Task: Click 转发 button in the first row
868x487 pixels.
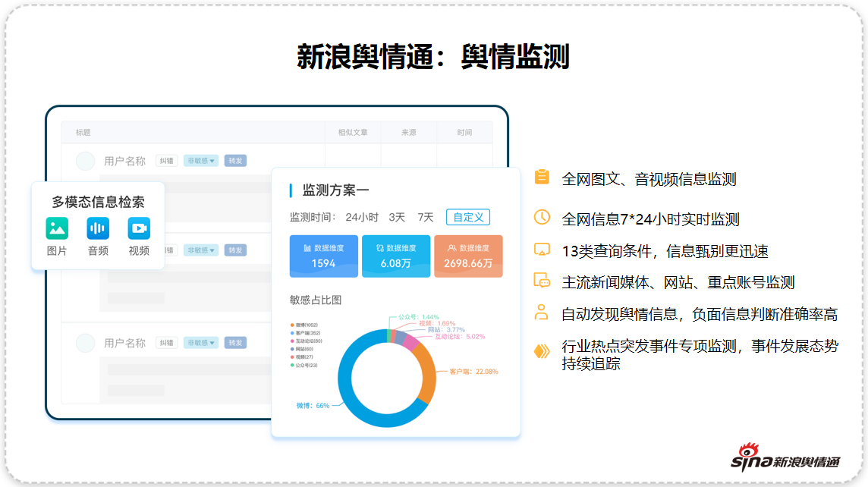Action: (235, 161)
